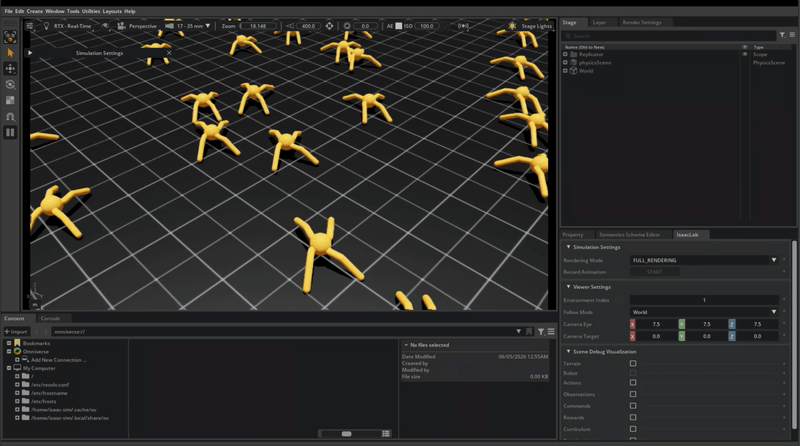Click the focus target crosshair icon
Screen dimensions: 800x446
[x=330, y=26]
